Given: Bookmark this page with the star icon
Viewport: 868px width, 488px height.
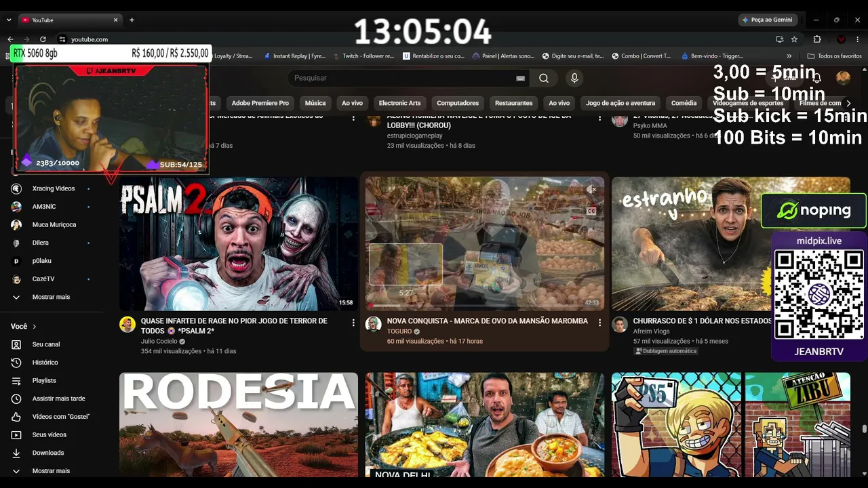Looking at the screenshot, I should point(794,39).
